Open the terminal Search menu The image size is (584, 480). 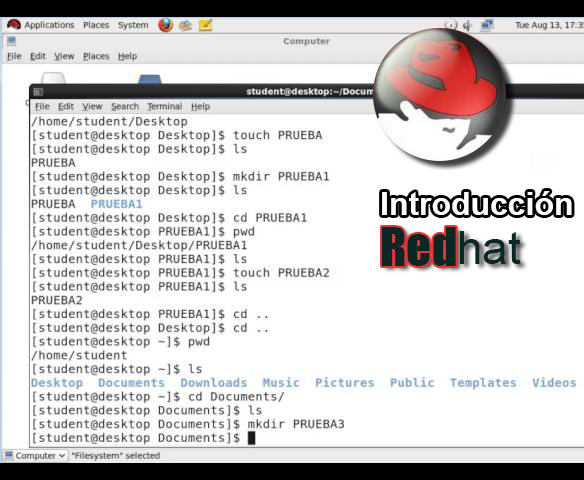[125, 107]
